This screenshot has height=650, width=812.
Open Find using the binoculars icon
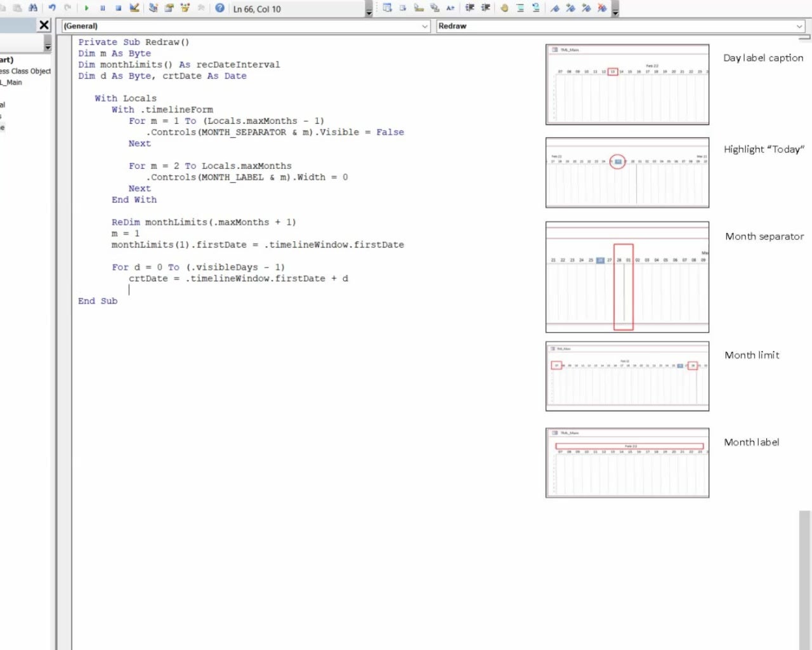(32, 8)
